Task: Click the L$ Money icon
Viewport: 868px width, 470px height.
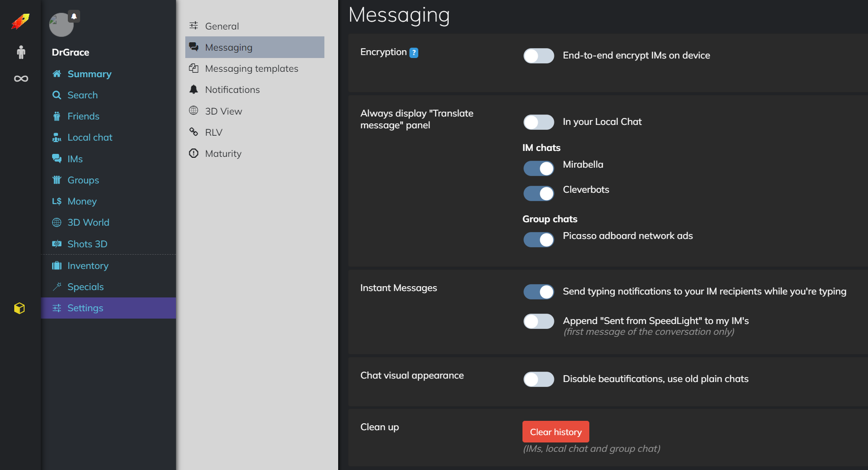Action: [57, 201]
